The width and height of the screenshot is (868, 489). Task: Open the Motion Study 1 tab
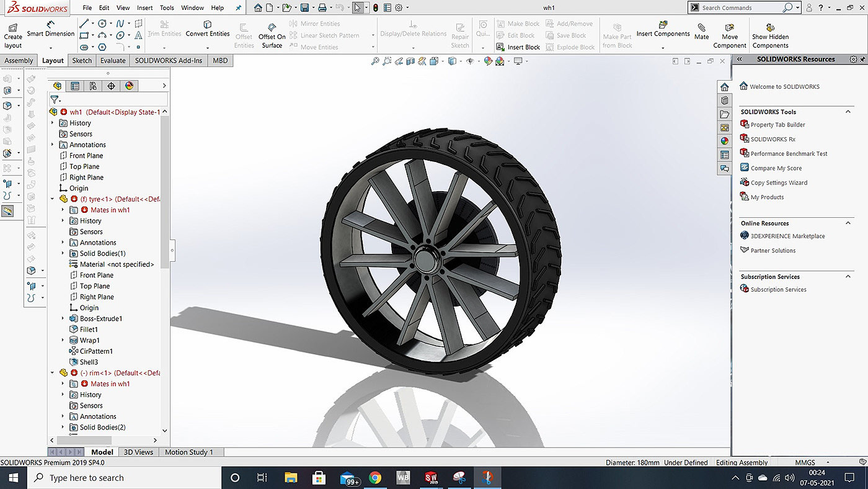188,452
